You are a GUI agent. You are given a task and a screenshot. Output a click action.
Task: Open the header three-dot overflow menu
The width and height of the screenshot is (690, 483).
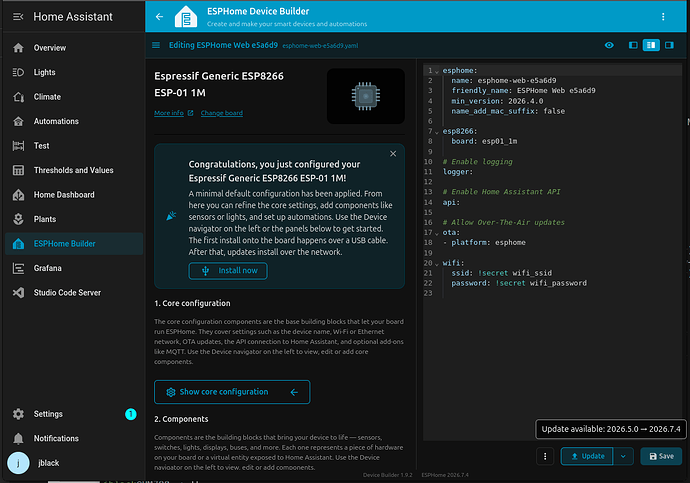coord(663,17)
